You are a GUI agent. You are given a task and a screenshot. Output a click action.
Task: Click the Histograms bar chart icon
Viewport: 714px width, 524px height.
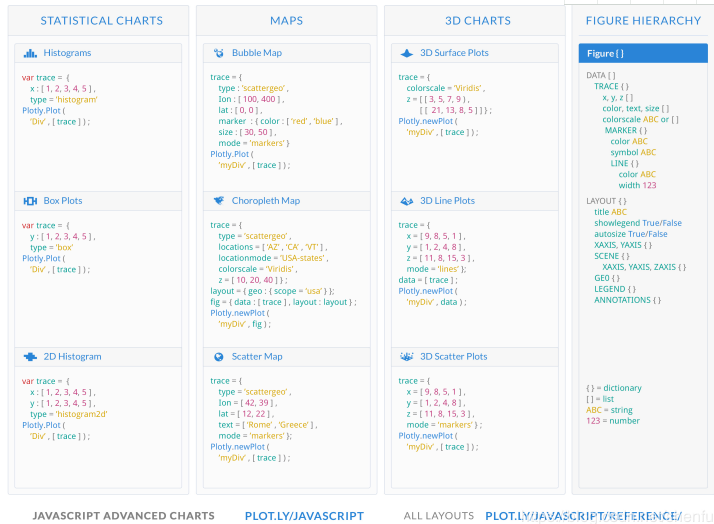click(x=30, y=53)
